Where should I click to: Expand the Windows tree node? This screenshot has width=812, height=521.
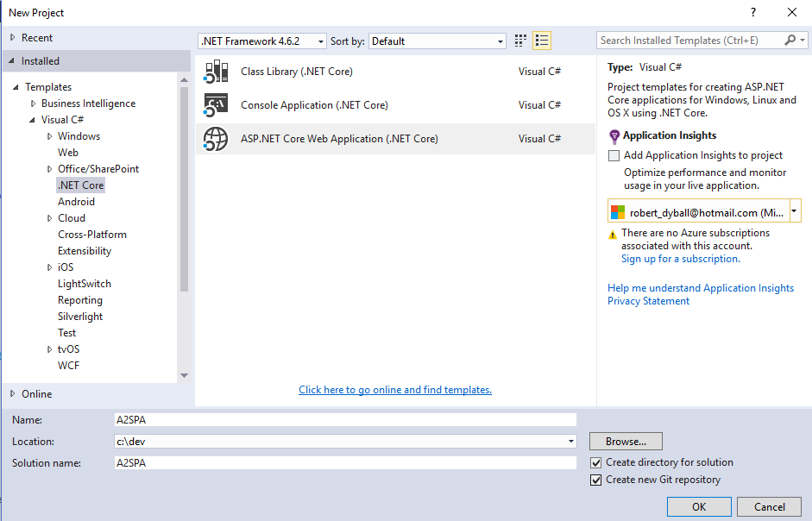(50, 136)
